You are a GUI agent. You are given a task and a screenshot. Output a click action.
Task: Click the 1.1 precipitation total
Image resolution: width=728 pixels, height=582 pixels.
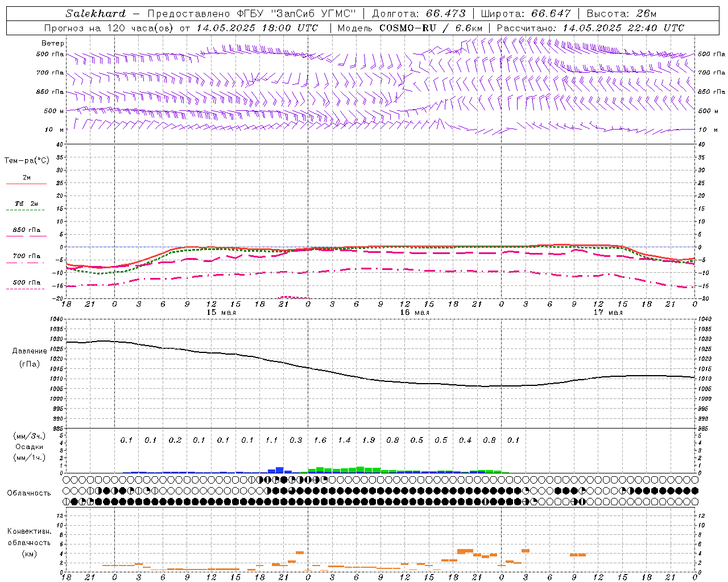[x=272, y=440]
